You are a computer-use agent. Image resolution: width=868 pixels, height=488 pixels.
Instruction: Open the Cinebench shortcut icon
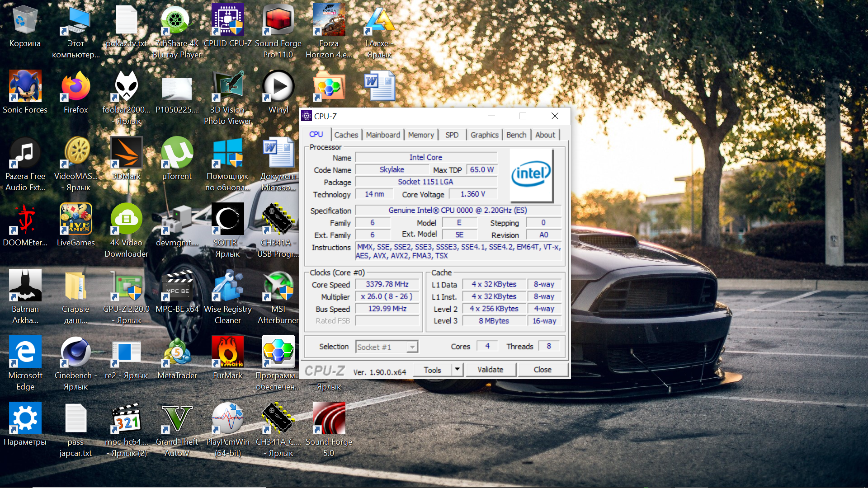coord(75,352)
